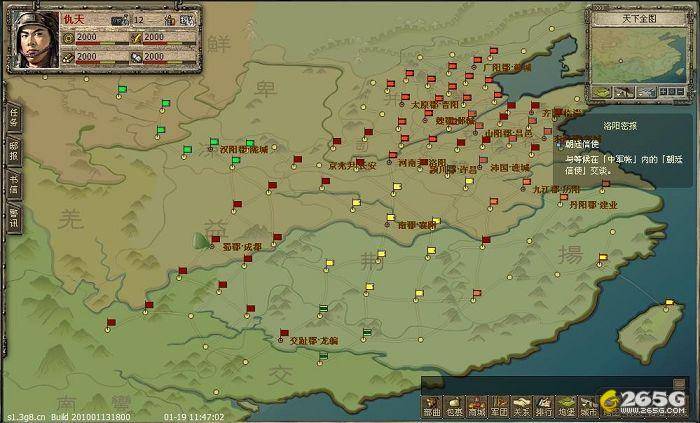Click the player portrait of 仇天
Screen dimensions: 700x423
click(x=32, y=34)
